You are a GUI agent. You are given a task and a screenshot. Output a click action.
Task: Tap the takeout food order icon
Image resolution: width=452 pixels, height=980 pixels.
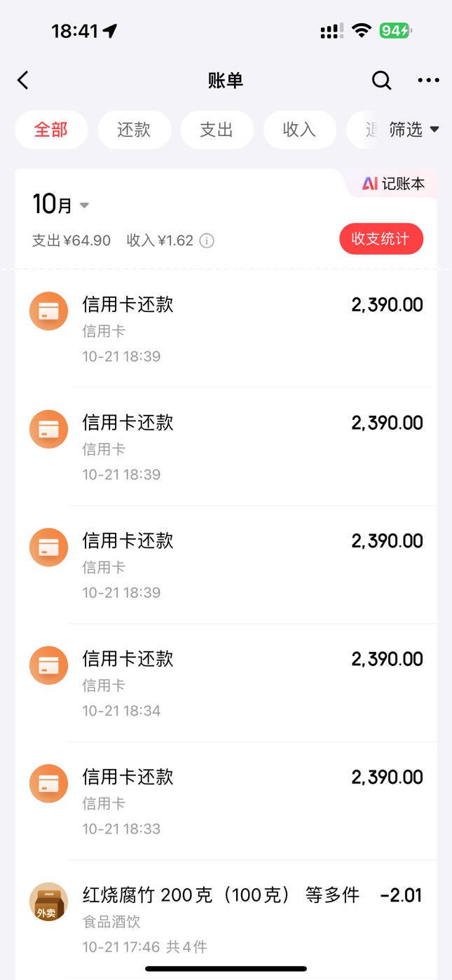click(48, 901)
